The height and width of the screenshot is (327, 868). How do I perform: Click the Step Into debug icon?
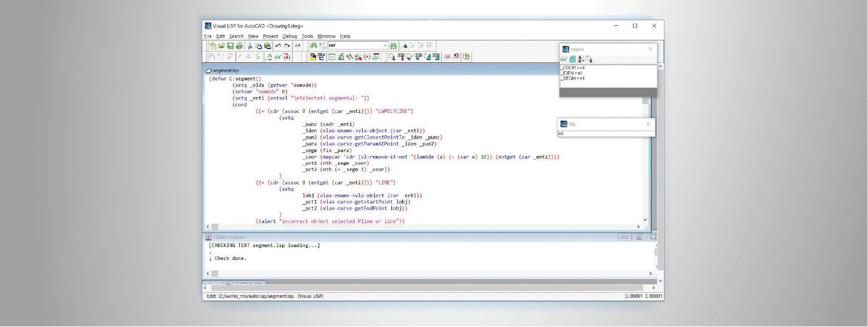(x=212, y=57)
